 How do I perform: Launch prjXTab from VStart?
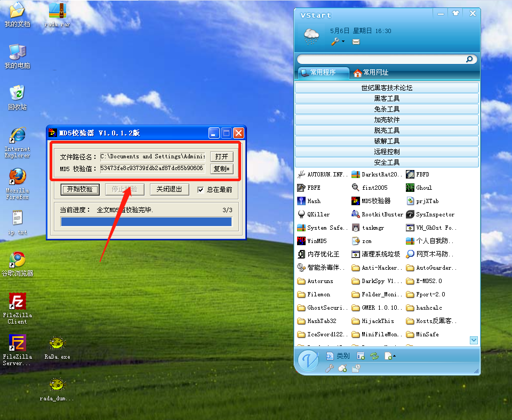pyautogui.click(x=422, y=201)
